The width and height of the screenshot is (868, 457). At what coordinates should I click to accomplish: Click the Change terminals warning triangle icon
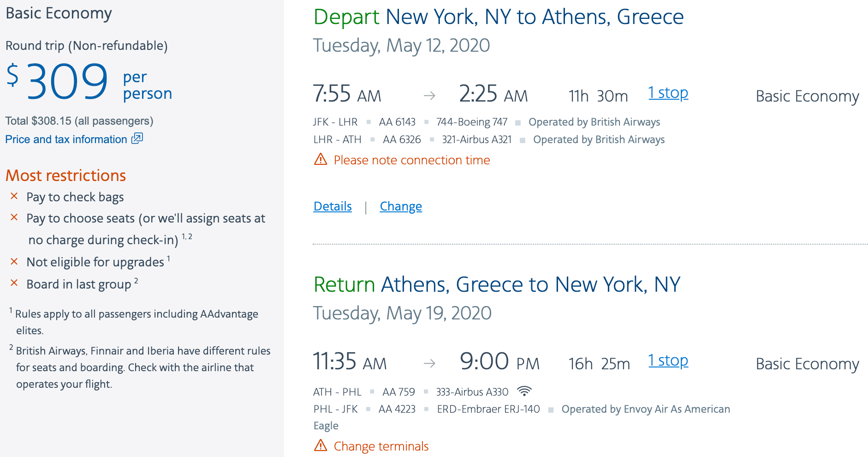(x=321, y=446)
